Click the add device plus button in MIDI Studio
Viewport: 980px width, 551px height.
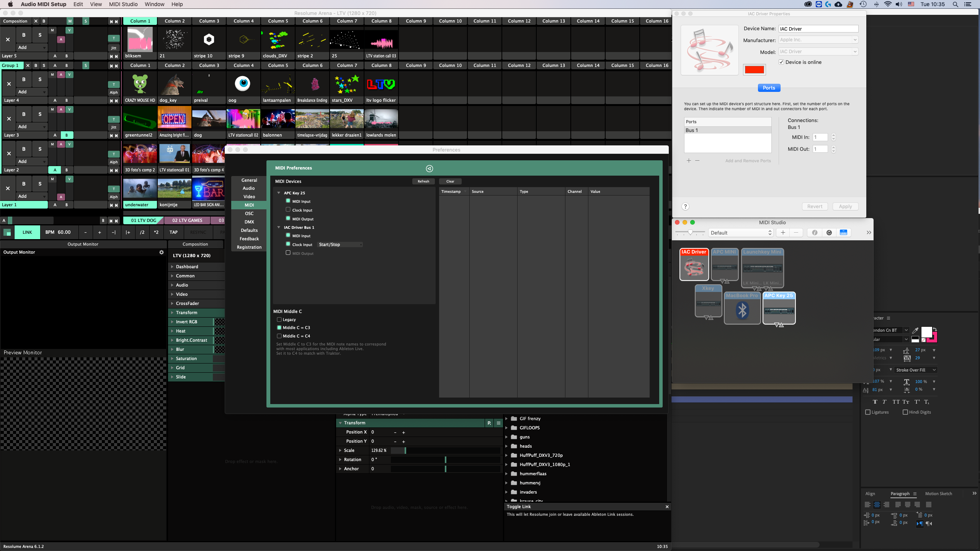tap(783, 233)
